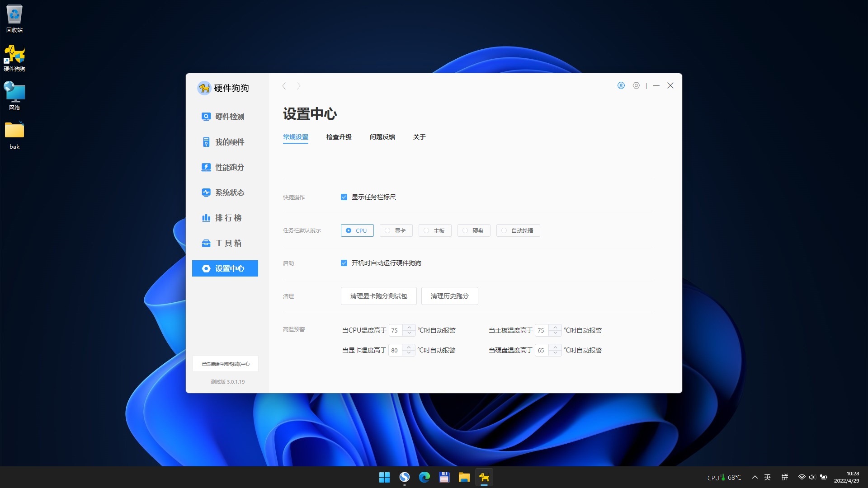Click the back navigation arrow
This screenshot has height=488, width=868.
tap(285, 86)
